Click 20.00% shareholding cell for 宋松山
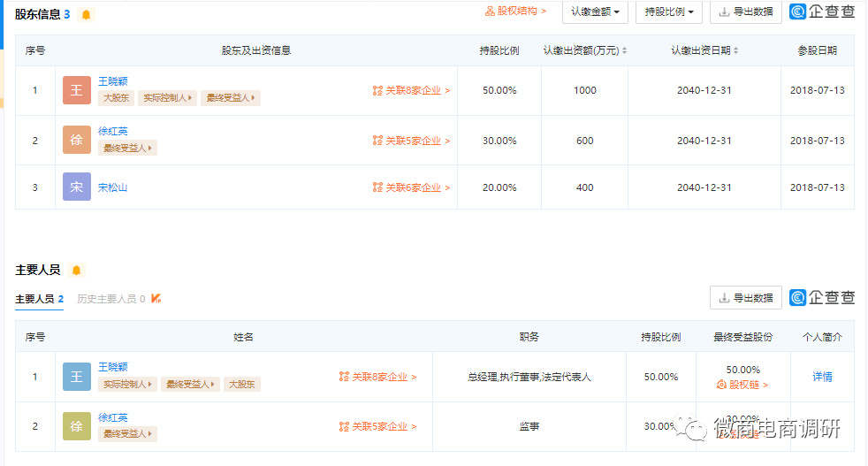This screenshot has height=466, width=868. point(499,187)
